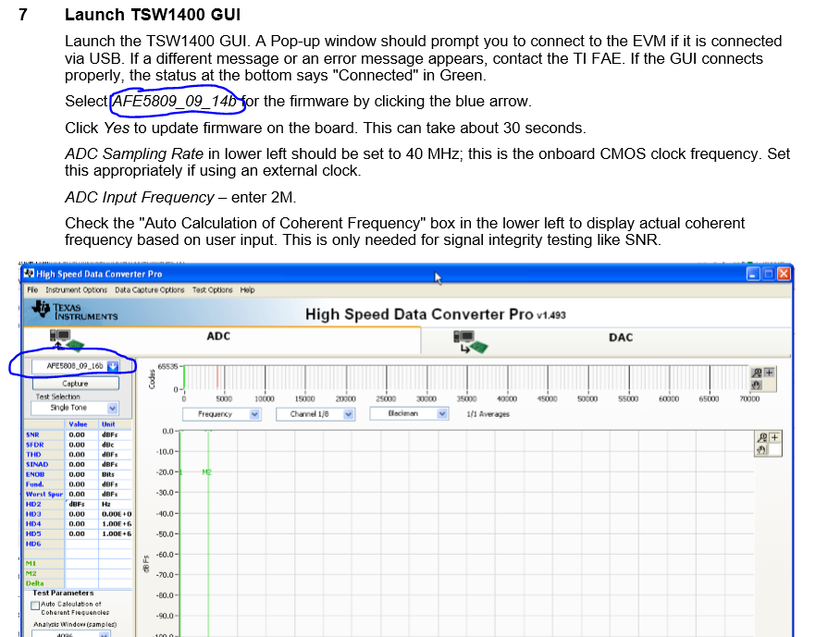The height and width of the screenshot is (637, 840).
Task: Click the ENOB row label
Action: pyautogui.click(x=35, y=474)
